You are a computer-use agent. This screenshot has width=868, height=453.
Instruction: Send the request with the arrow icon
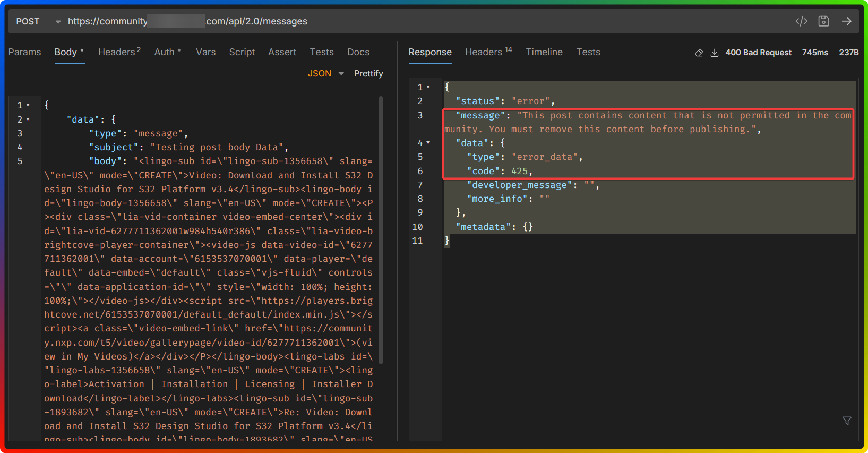point(846,21)
